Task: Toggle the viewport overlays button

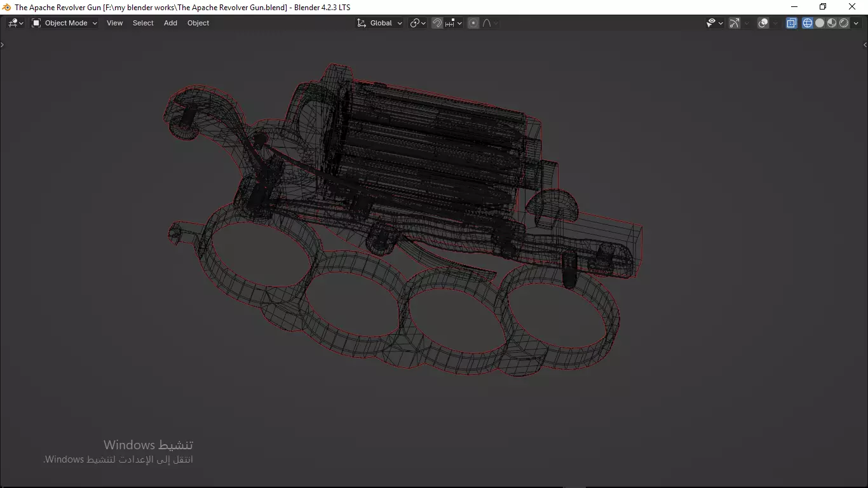Action: [x=763, y=23]
